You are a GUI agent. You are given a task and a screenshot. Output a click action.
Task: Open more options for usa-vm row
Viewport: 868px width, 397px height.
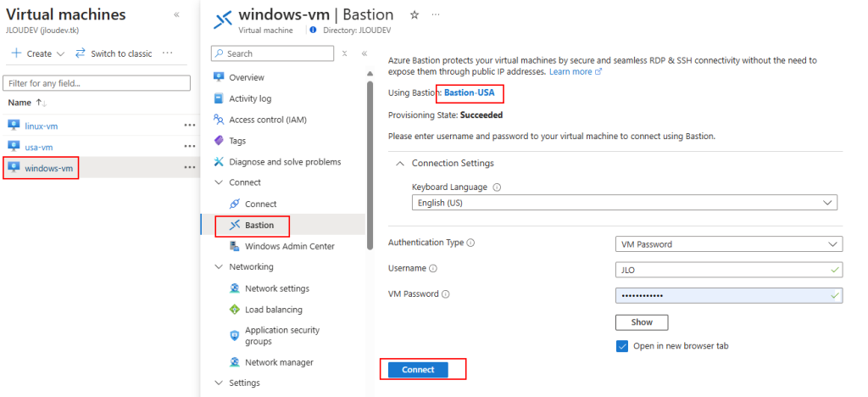coord(190,147)
